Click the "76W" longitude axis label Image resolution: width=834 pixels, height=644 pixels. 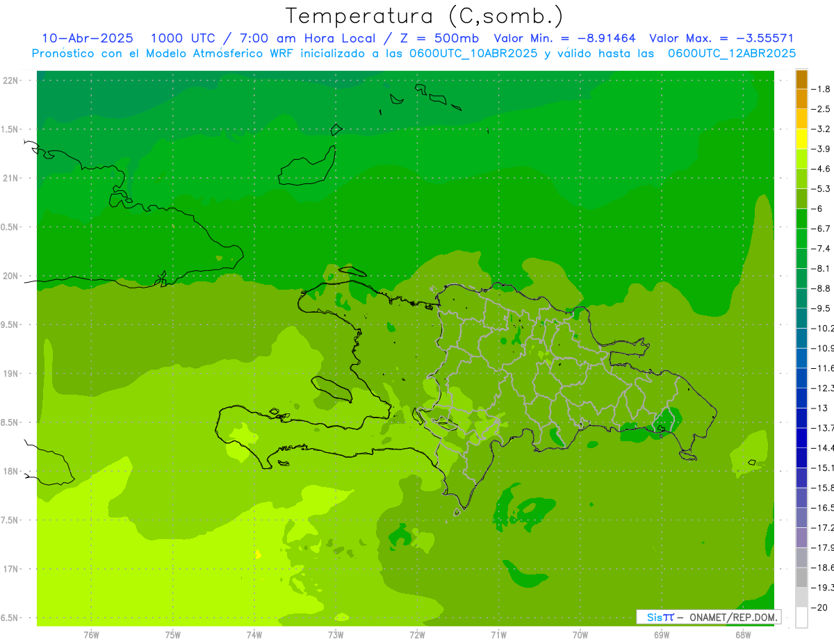91,634
